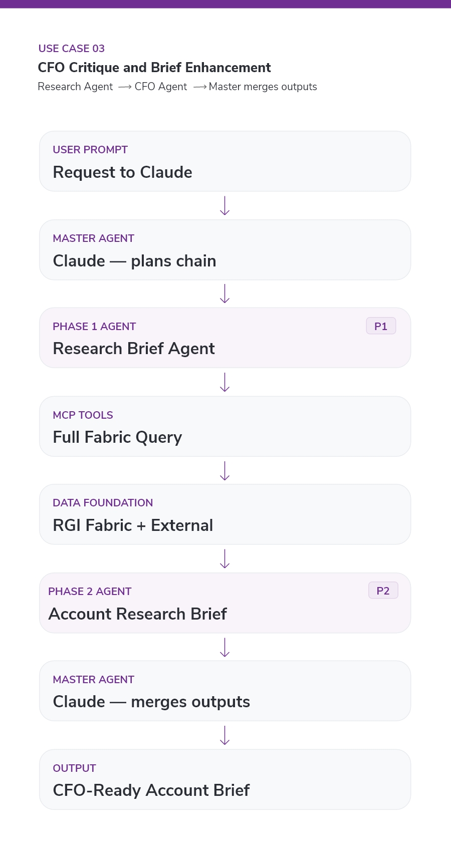Click the arrow between Research Agent and CFO Agent
Image resolution: width=451 pixels, height=868 pixels.
click(125, 87)
